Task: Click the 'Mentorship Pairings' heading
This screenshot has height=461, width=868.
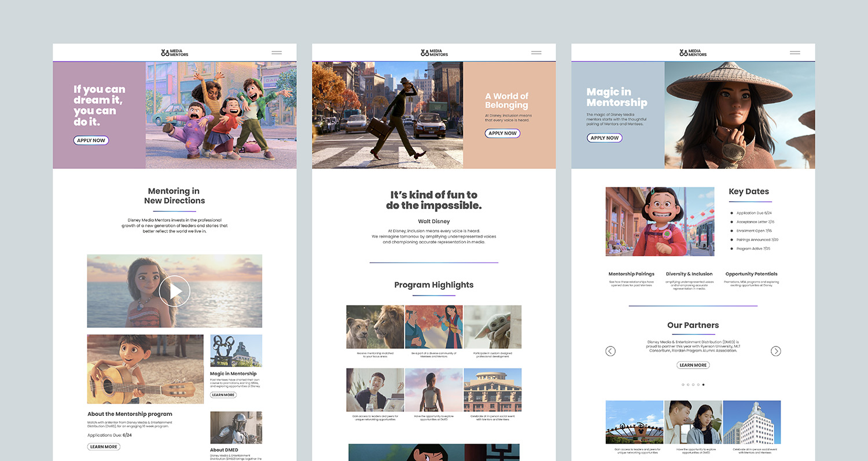Action: pyautogui.click(x=631, y=274)
